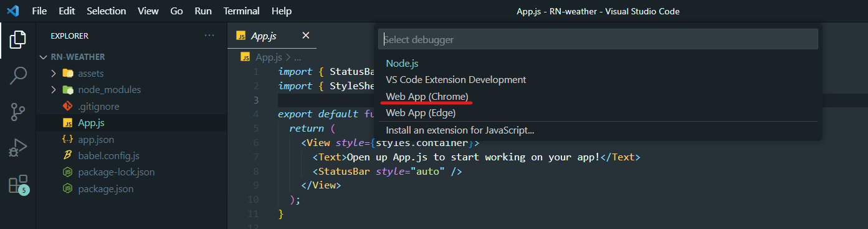The height and width of the screenshot is (229, 868).
Task: Click the Explorer more actions ellipsis
Action: pyautogui.click(x=209, y=36)
